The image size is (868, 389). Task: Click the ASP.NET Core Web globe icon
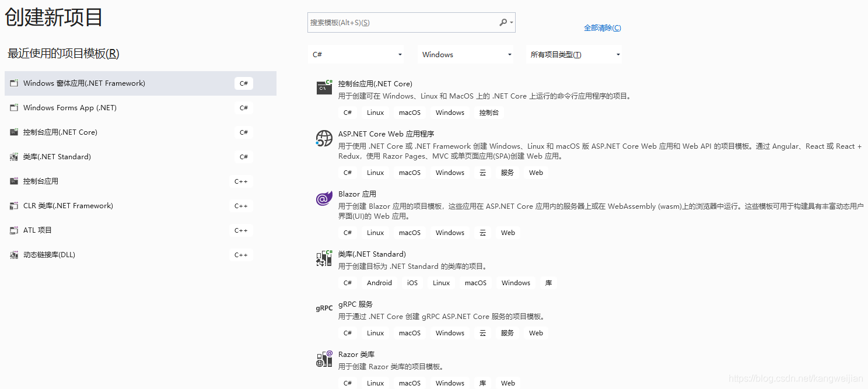click(324, 138)
